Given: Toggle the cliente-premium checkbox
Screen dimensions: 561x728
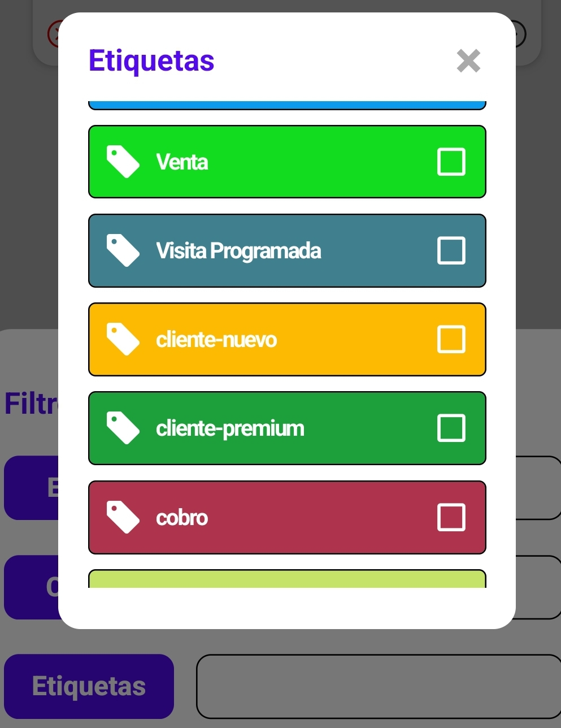Looking at the screenshot, I should pyautogui.click(x=451, y=427).
